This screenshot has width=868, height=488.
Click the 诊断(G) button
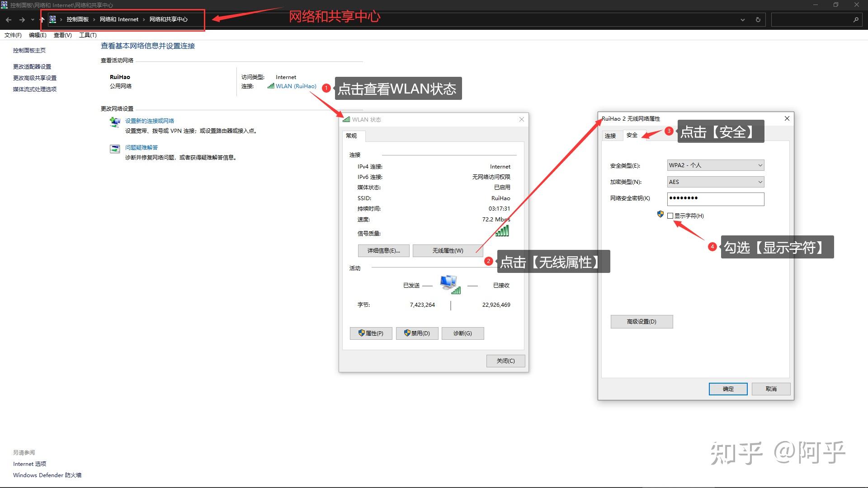click(x=462, y=333)
